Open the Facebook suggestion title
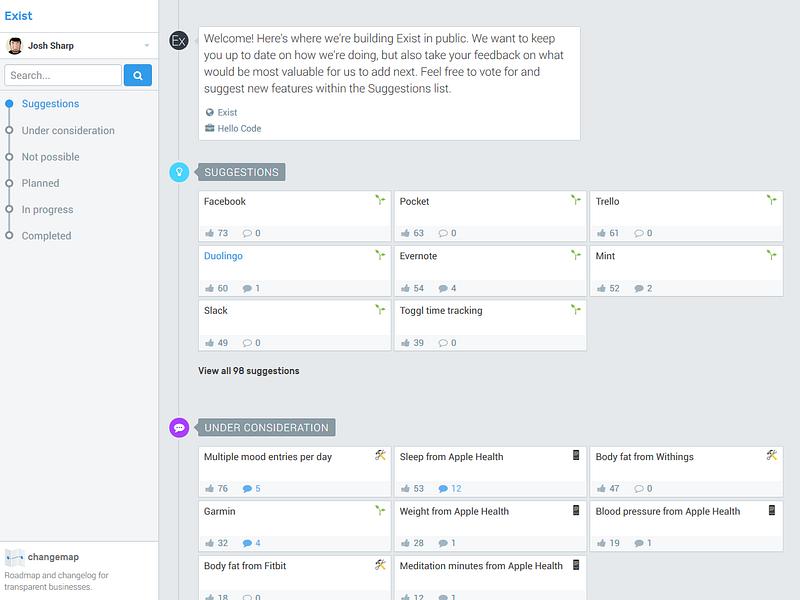The height and width of the screenshot is (600, 800). (x=225, y=202)
